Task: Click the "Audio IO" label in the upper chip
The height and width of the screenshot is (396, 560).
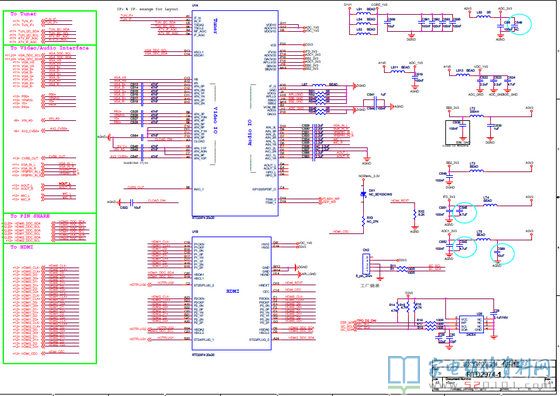Action: coord(250,133)
